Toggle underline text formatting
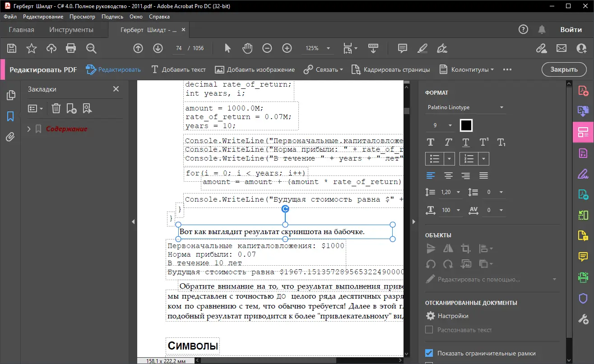594x364 pixels. coord(465,143)
